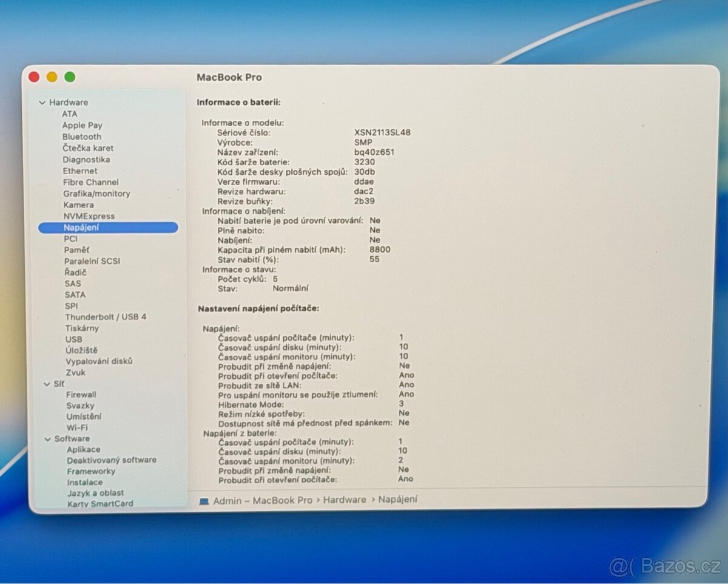Image resolution: width=728 pixels, height=584 pixels.
Task: Open the Úložiště storage entry
Action: pos(81,350)
